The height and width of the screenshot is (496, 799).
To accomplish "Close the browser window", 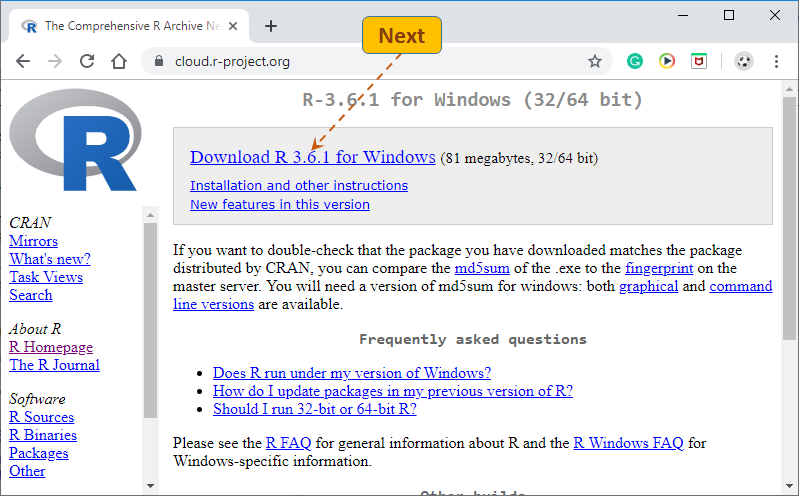I will 775,15.
